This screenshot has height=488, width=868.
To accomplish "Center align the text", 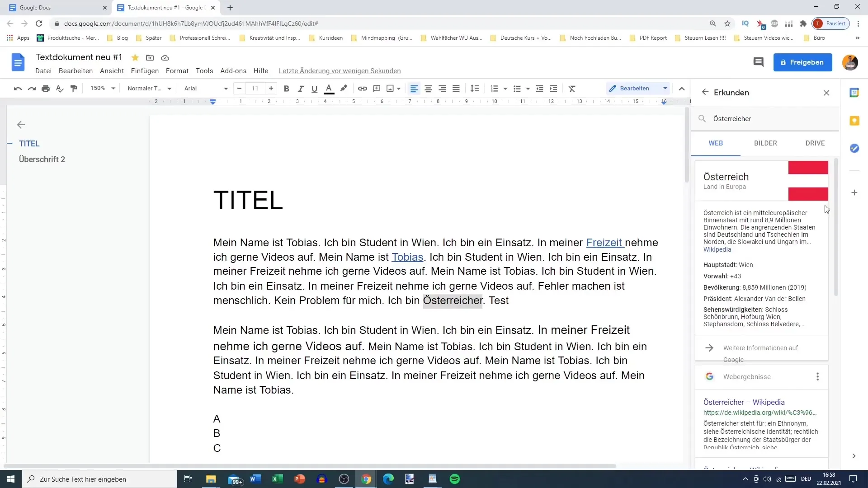I will [428, 89].
